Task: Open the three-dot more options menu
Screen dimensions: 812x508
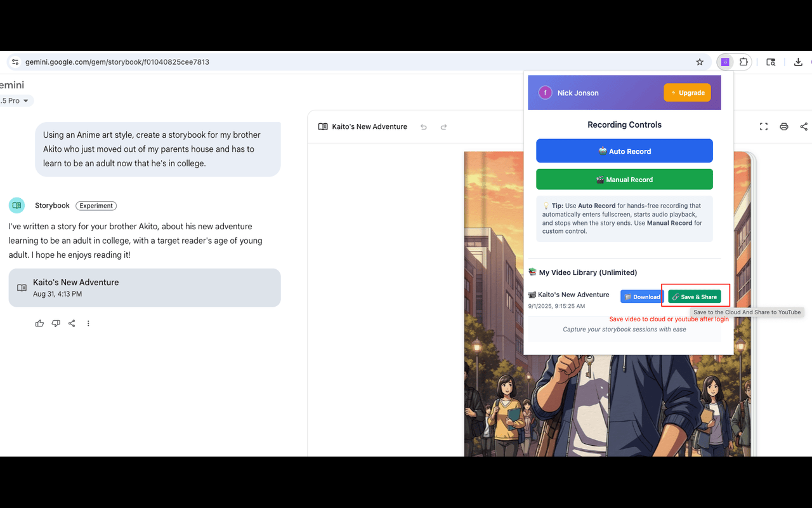Action: [88, 323]
